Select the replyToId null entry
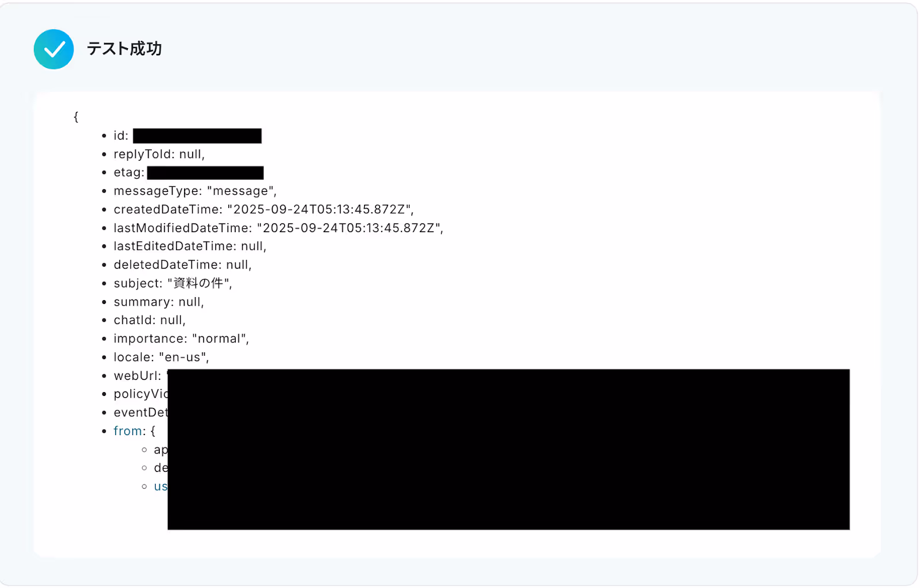The width and height of the screenshot is (920, 588). click(x=159, y=154)
